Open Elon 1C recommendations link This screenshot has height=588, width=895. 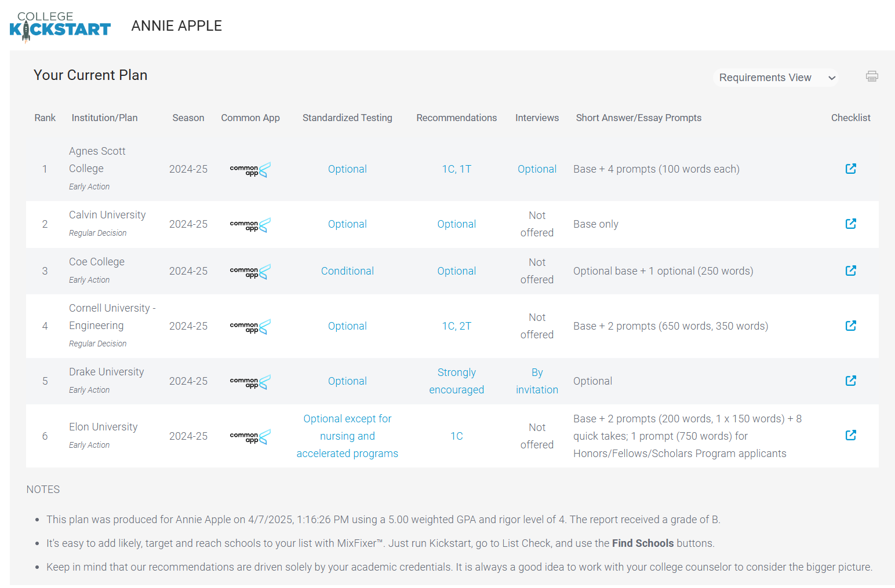(457, 436)
